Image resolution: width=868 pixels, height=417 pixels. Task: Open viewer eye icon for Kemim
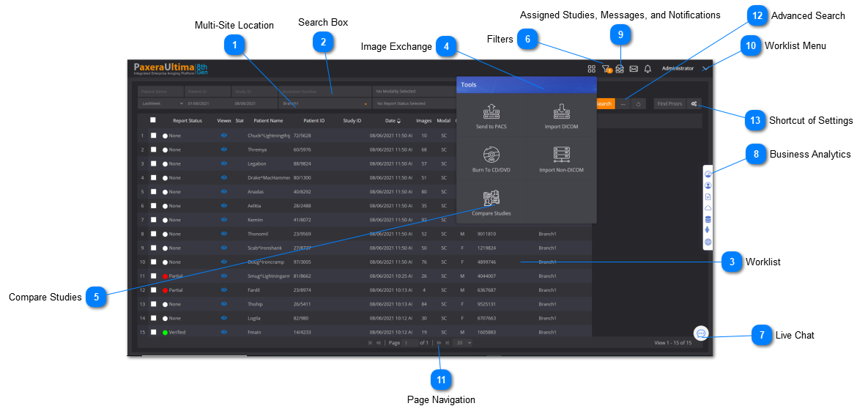pos(224,219)
